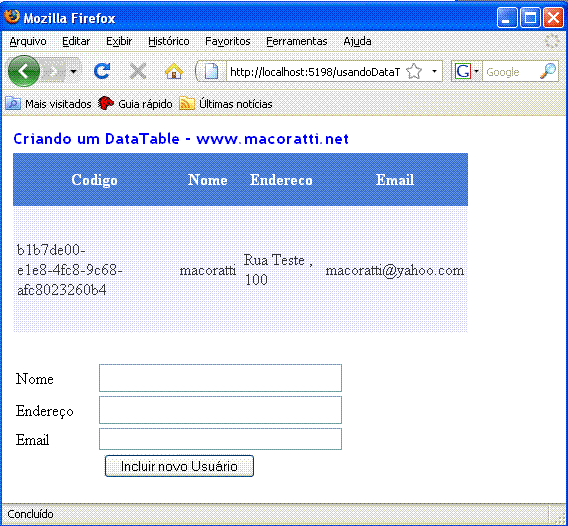Bookmark page with the star icon

(414, 71)
